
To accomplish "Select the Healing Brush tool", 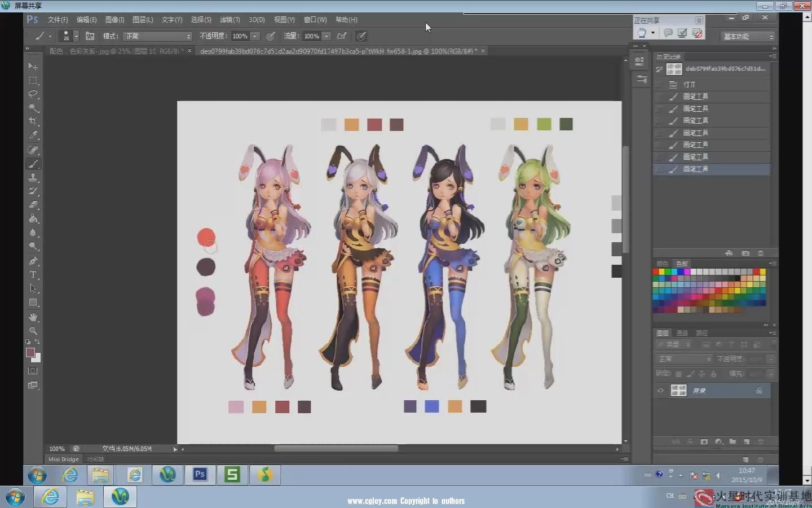I will pos(33,150).
